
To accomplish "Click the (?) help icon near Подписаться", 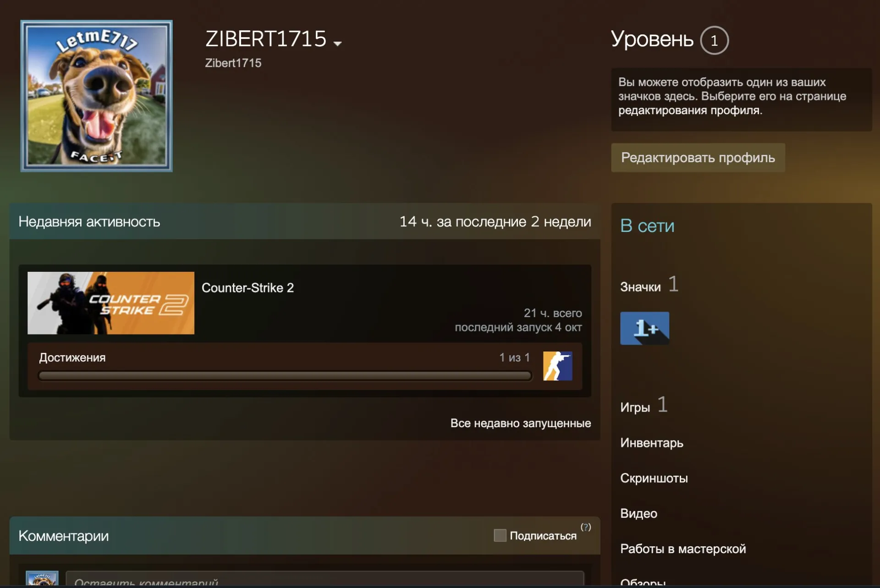I will click(586, 527).
